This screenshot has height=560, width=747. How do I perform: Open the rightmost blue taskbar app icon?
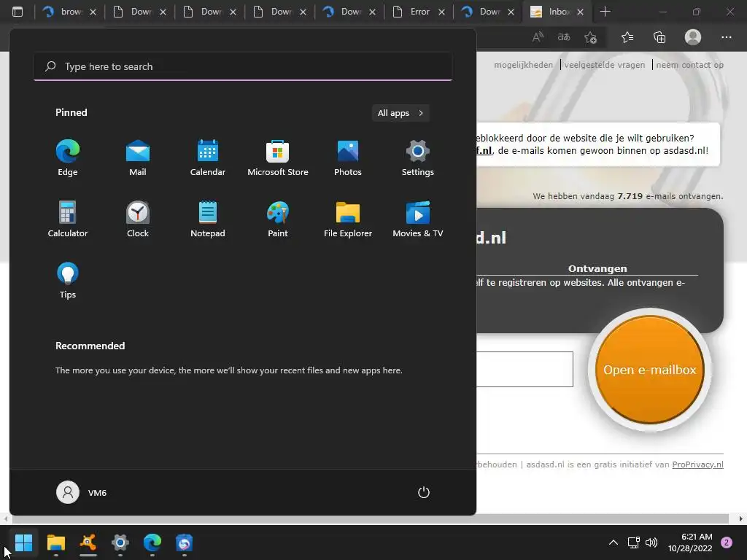click(185, 542)
